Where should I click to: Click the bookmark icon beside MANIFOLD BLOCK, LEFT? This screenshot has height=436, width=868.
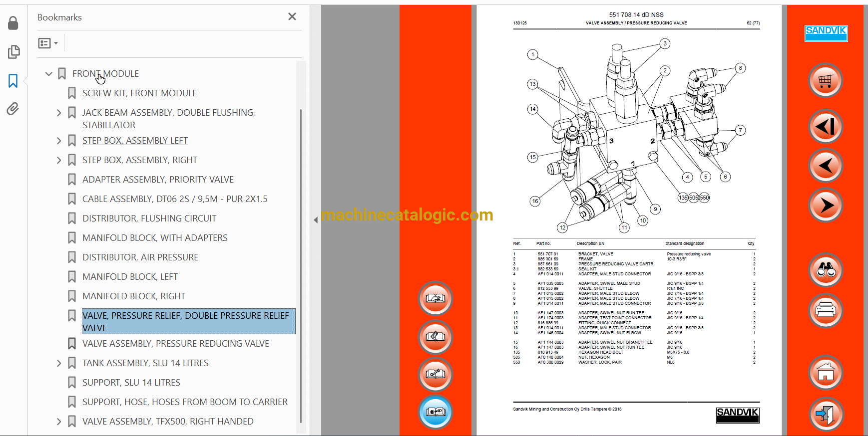click(x=72, y=277)
